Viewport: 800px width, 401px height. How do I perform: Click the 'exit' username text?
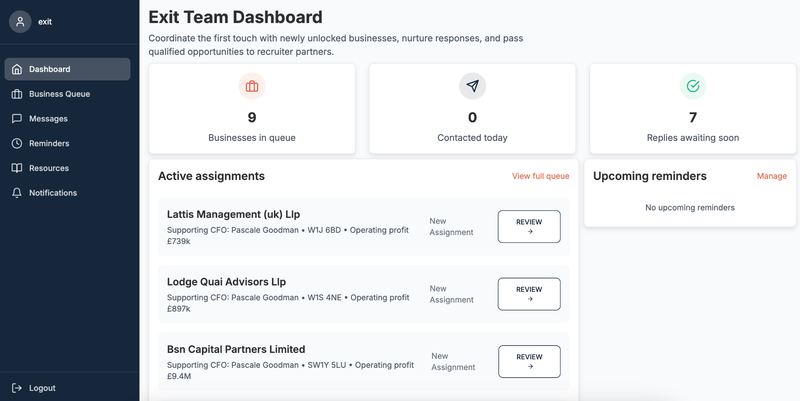tap(45, 22)
